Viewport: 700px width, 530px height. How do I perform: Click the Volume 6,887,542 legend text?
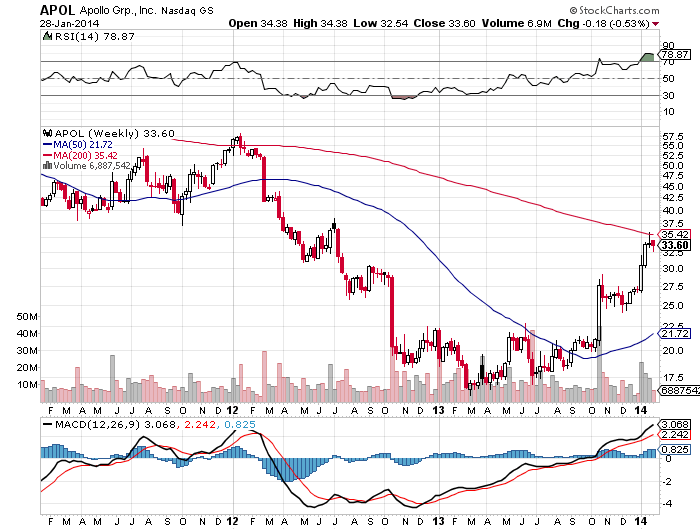(92, 166)
